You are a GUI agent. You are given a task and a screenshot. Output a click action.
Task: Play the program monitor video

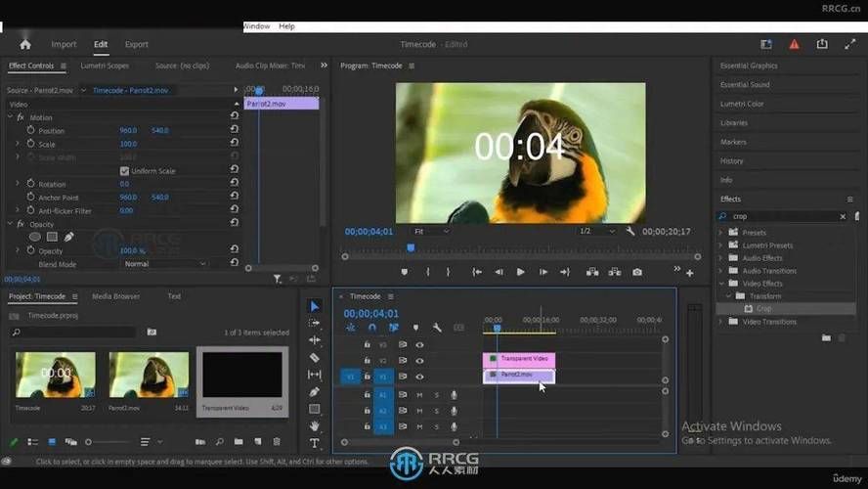click(520, 272)
